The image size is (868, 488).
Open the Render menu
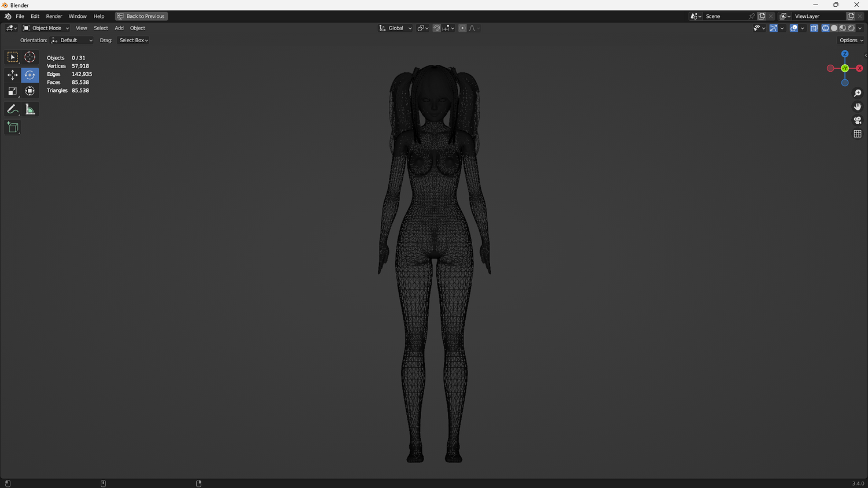54,16
